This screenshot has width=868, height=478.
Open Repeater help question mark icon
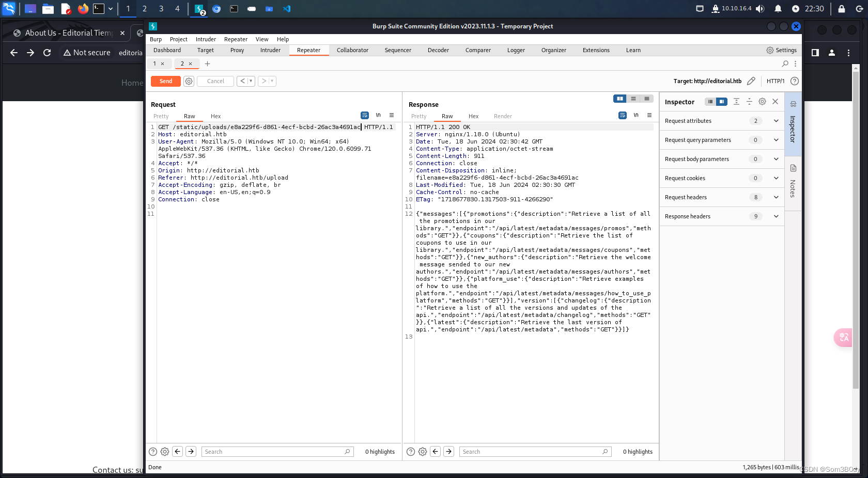point(795,81)
